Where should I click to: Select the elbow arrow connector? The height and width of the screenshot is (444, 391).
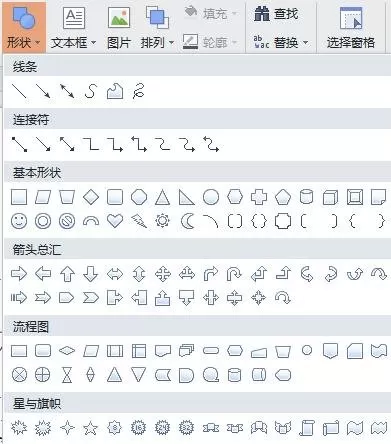(x=115, y=145)
